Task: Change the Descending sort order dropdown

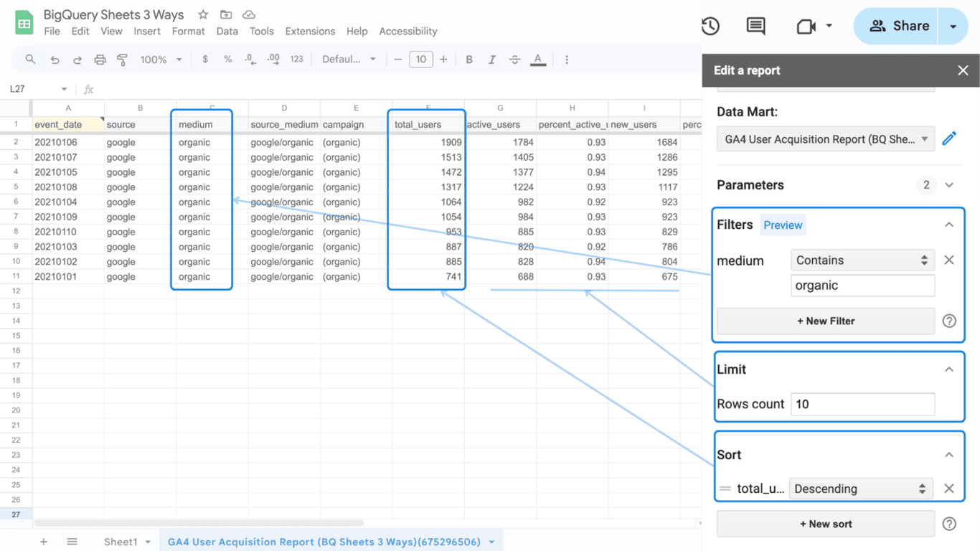Action: [861, 489]
